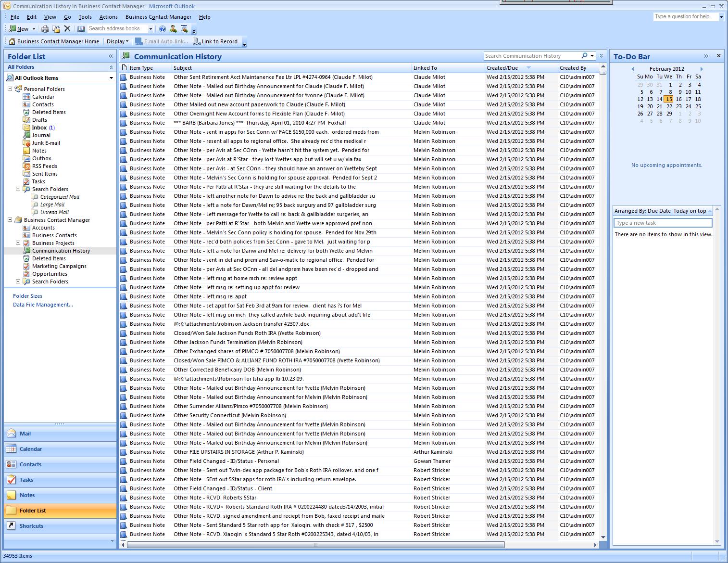The image size is (728, 563).
Task: Click the Print toolbar icon
Action: (x=45, y=29)
